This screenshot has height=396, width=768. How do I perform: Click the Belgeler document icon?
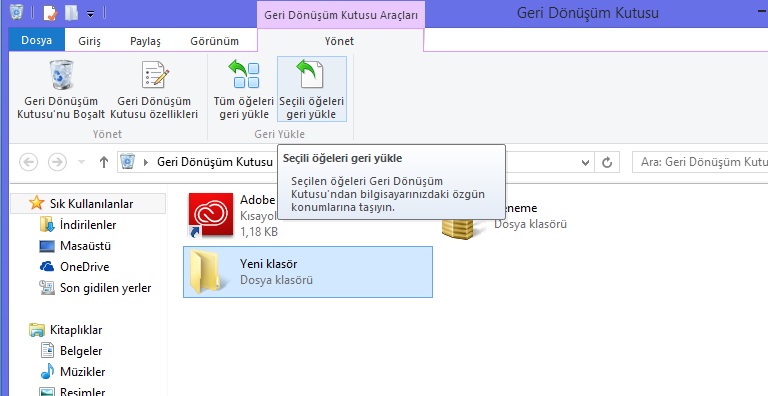coord(47,351)
